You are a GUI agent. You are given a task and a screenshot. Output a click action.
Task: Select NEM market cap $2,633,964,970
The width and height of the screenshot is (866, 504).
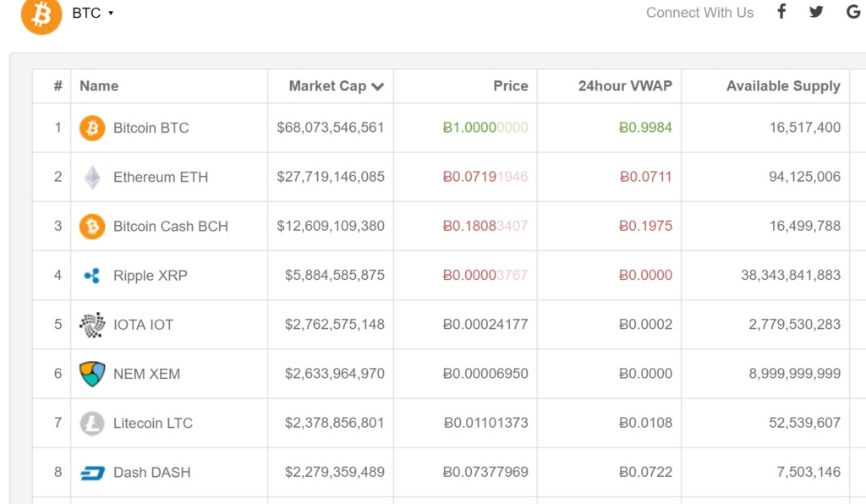[335, 373]
